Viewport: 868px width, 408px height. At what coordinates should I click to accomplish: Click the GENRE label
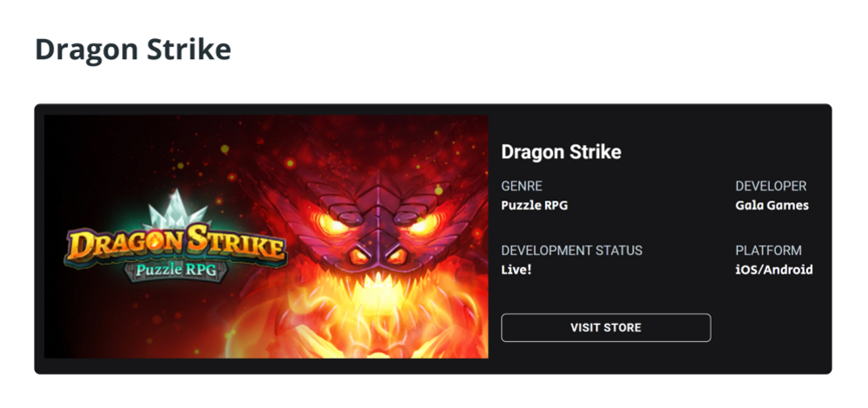(522, 186)
